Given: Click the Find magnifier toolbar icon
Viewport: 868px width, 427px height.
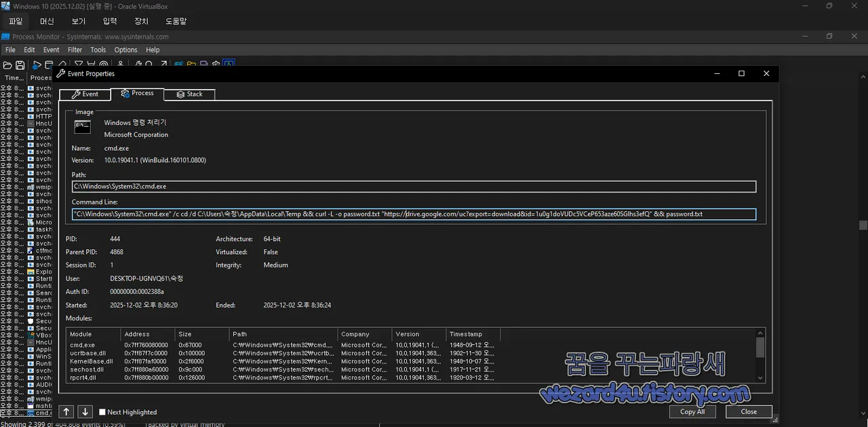Looking at the screenshot, I should click(149, 64).
